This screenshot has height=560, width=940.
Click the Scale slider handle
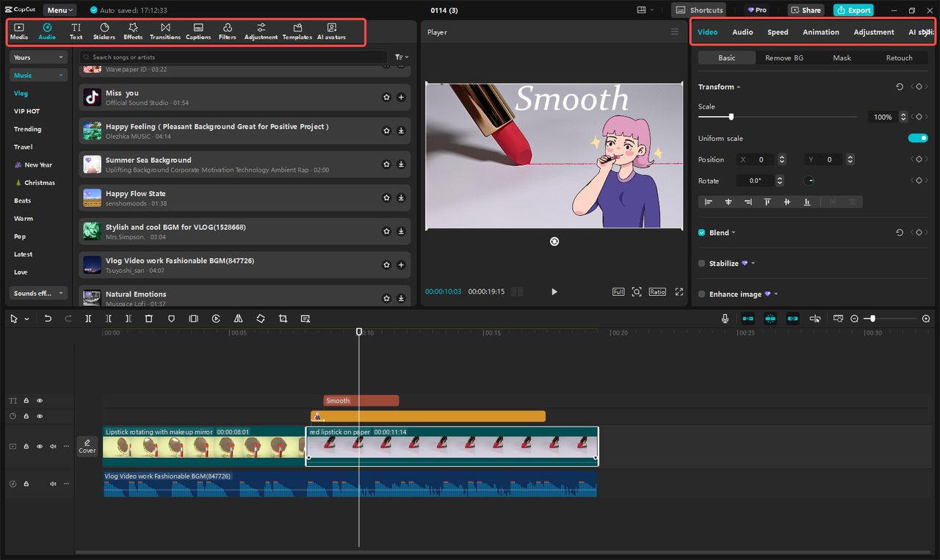click(x=731, y=117)
